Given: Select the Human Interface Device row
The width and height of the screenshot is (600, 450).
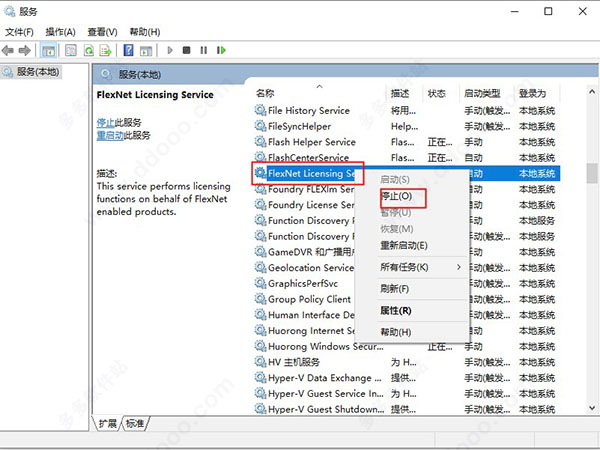Looking at the screenshot, I should (406, 315).
